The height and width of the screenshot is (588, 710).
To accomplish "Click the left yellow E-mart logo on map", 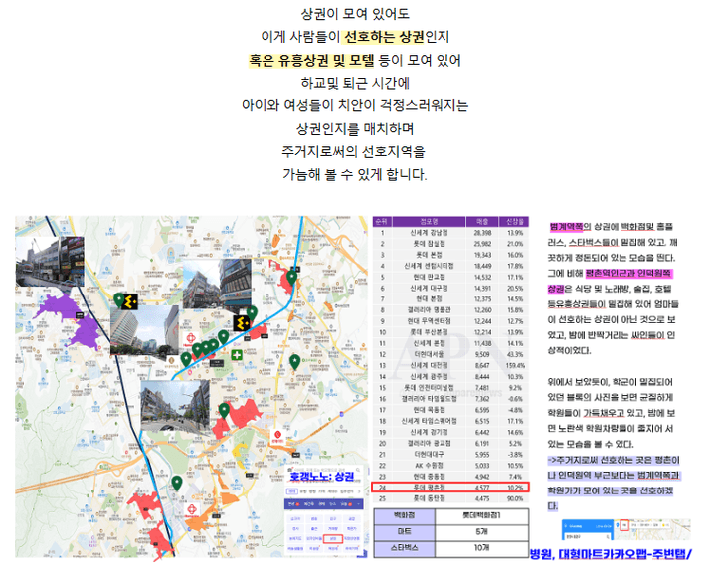I will point(130,301).
